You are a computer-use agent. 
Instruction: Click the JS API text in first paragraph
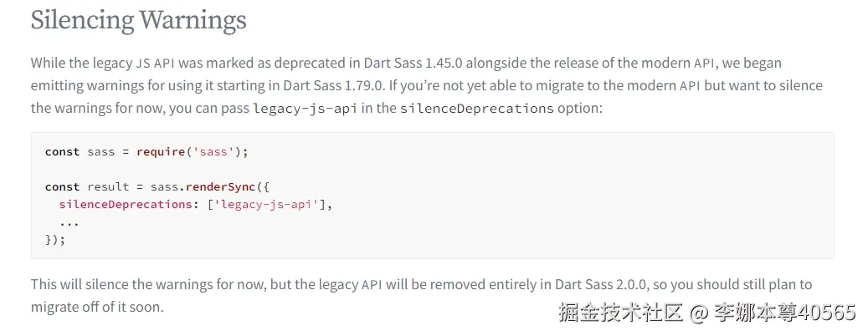[x=156, y=63]
